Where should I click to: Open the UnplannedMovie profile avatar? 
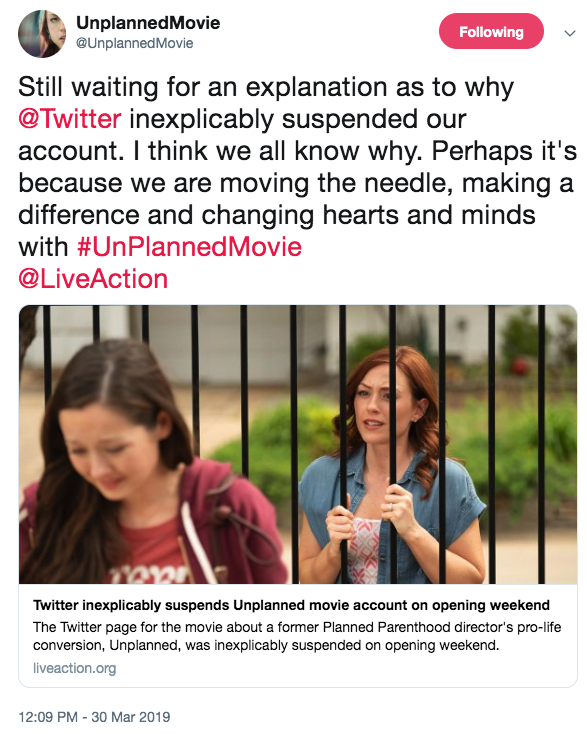42,33
